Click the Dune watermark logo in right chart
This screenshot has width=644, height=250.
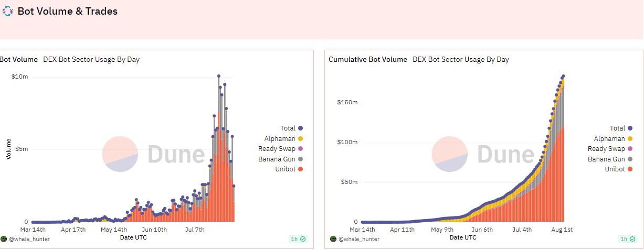(x=450, y=154)
